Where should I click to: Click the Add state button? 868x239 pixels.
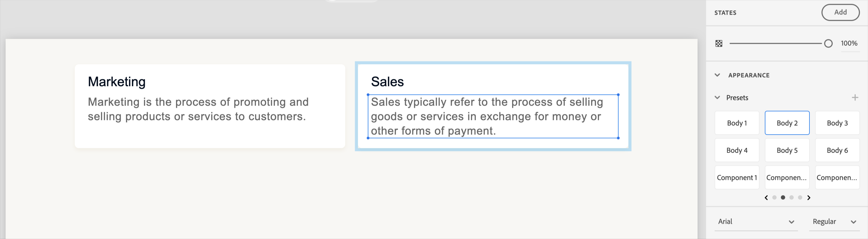(840, 13)
